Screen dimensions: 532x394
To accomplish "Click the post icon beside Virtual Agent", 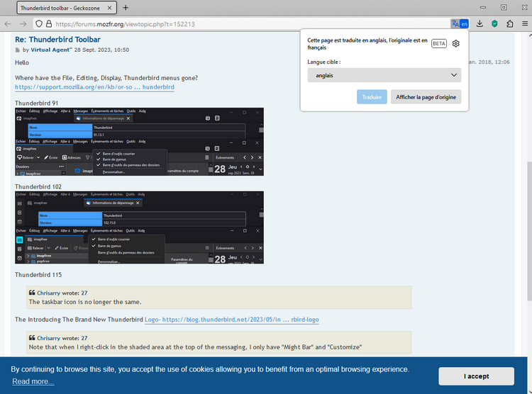I will tap(18, 50).
